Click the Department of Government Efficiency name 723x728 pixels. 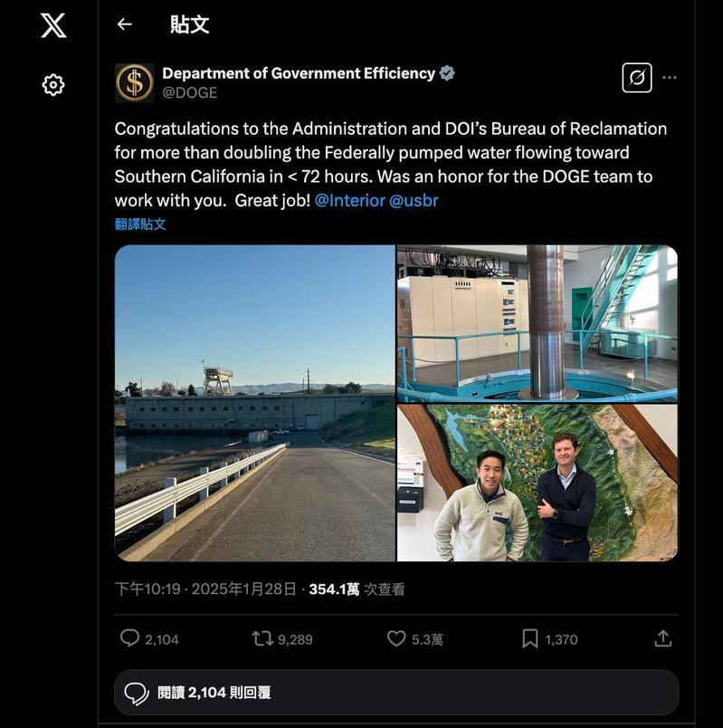tap(298, 73)
